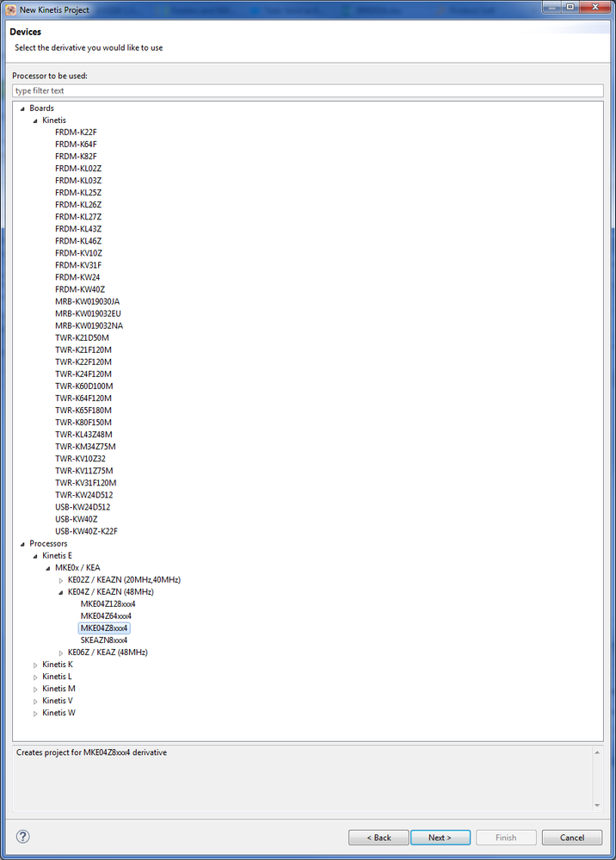The image size is (616, 860).
Task: Select board FRDM-K64F
Action: (76, 145)
